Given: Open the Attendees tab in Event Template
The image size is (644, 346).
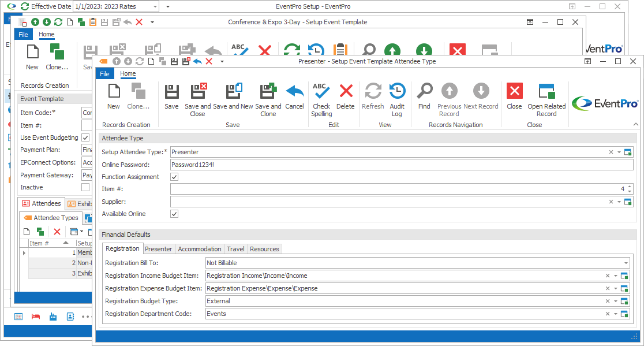Looking at the screenshot, I should [x=42, y=203].
